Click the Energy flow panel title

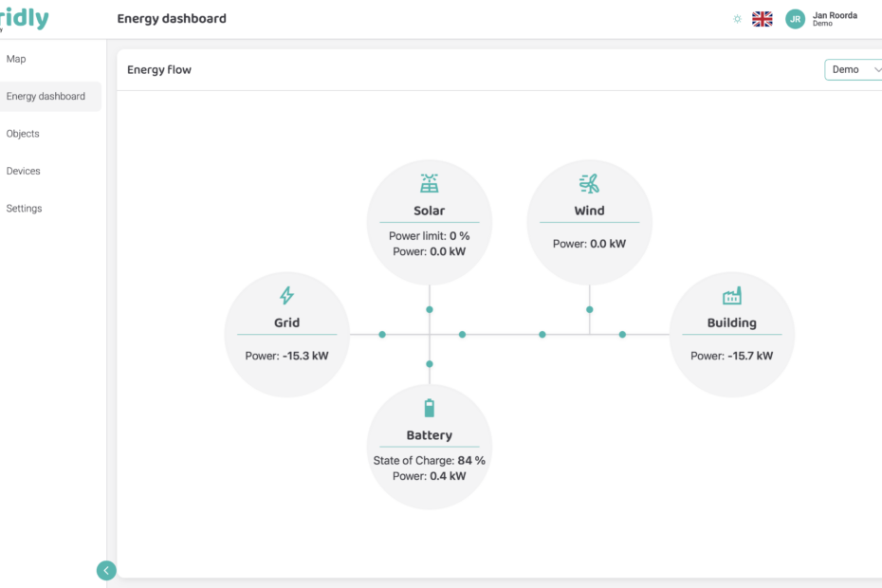coord(159,69)
